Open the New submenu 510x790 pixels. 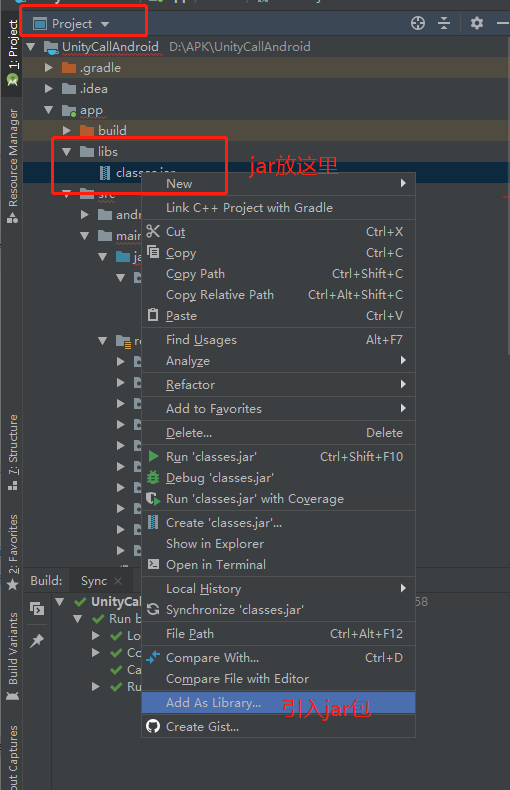pos(279,184)
